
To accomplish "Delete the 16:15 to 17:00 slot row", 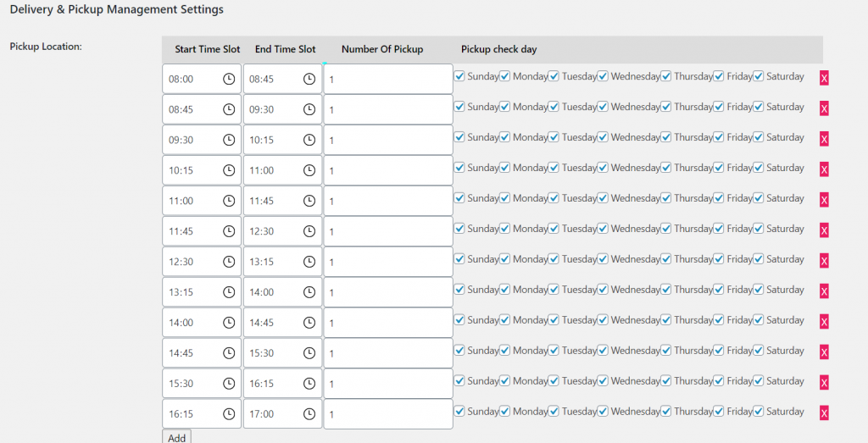I will point(824,413).
